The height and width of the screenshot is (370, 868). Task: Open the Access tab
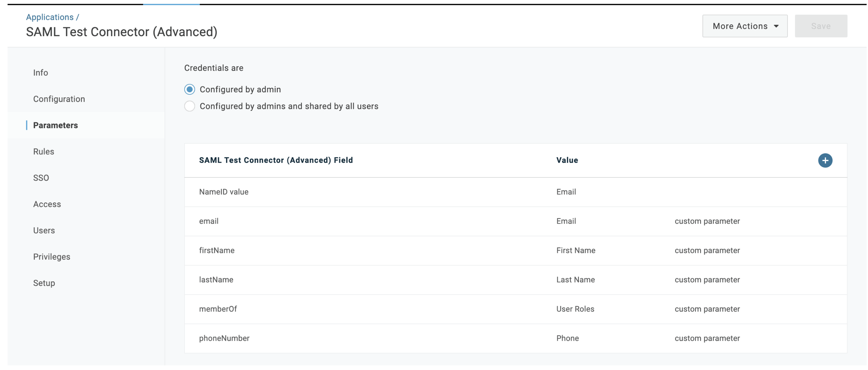[x=47, y=204]
